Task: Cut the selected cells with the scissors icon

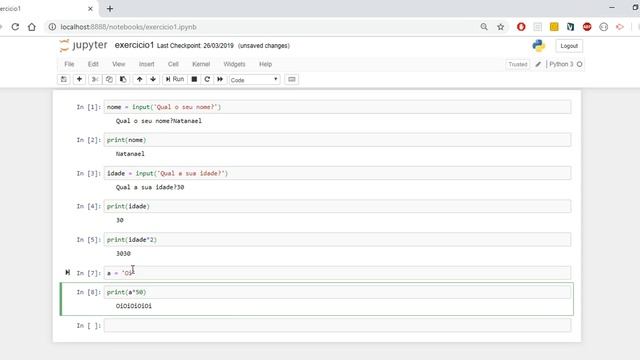Action: pos(95,79)
